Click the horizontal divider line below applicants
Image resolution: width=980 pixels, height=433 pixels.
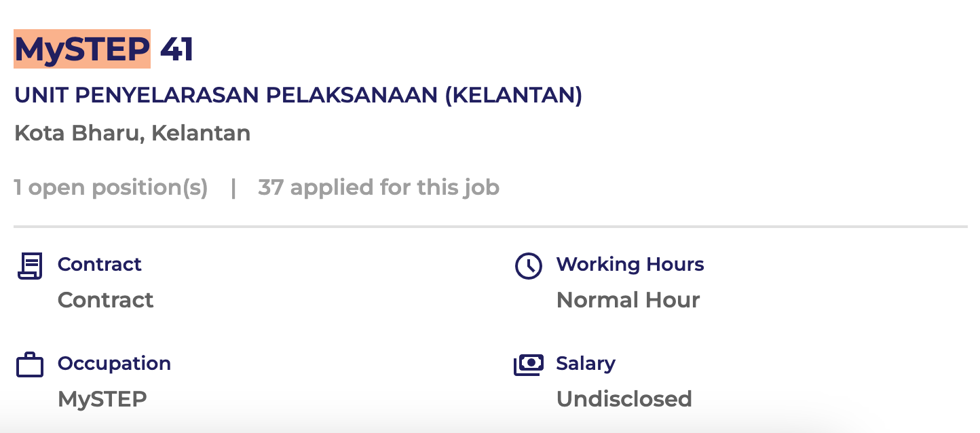[490, 226]
